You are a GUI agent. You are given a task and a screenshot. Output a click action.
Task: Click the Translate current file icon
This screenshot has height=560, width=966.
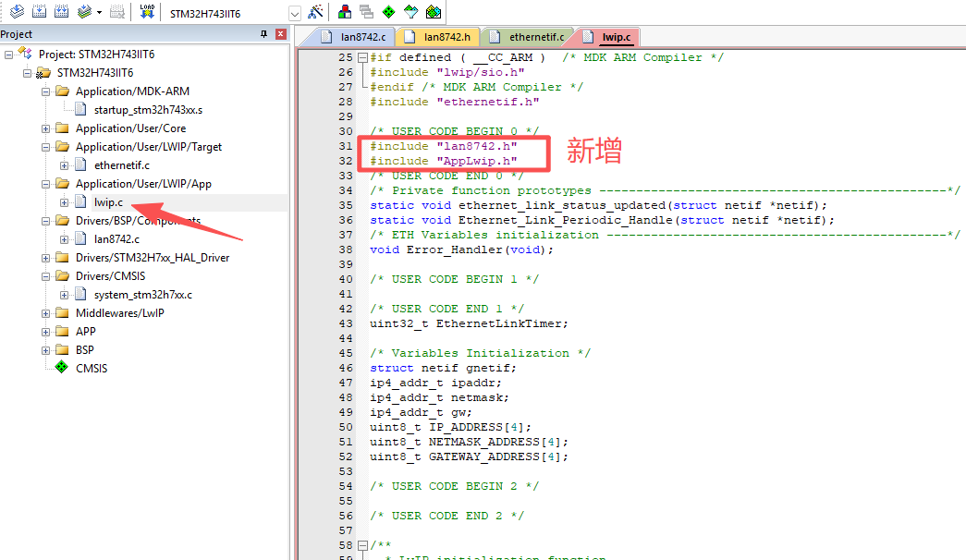(x=17, y=13)
